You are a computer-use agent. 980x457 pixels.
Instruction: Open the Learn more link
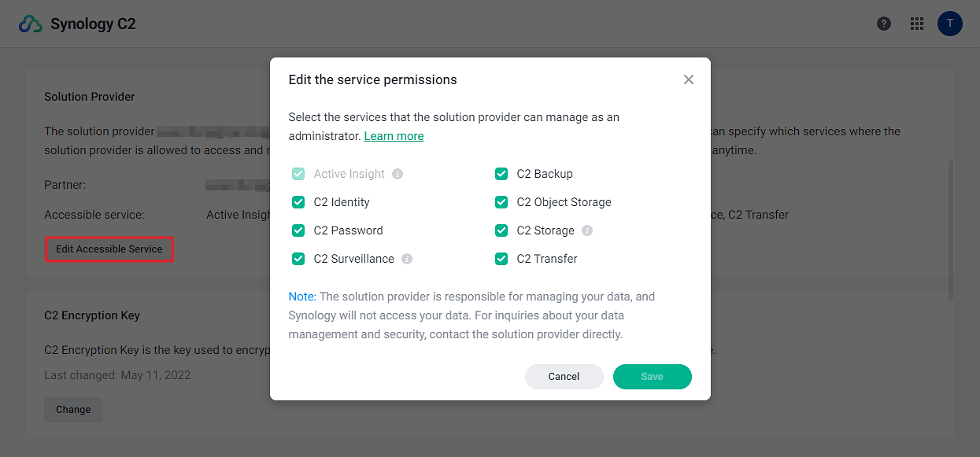(394, 136)
